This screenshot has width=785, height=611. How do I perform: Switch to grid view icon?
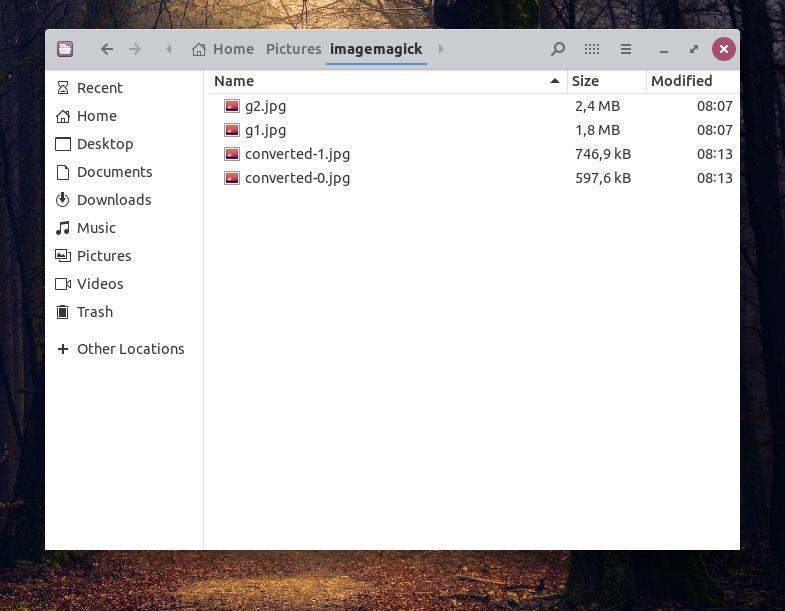(592, 49)
